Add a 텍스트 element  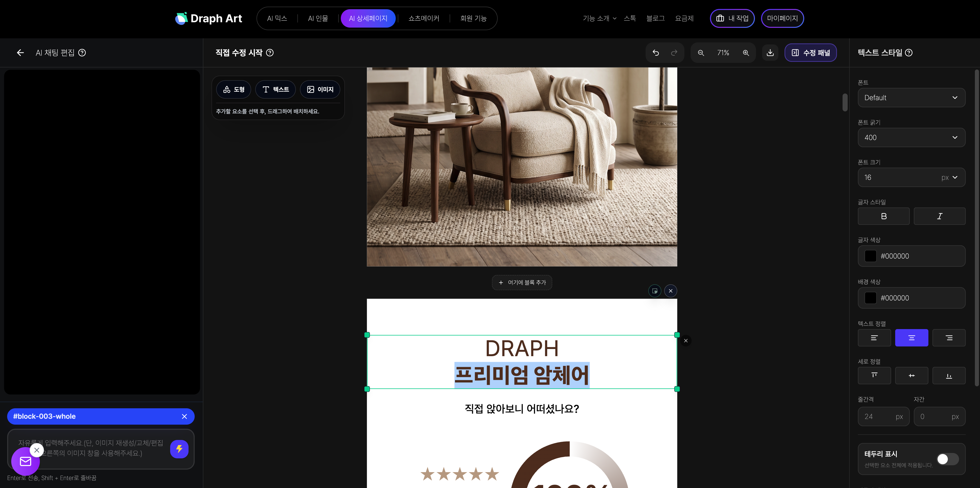pos(275,89)
